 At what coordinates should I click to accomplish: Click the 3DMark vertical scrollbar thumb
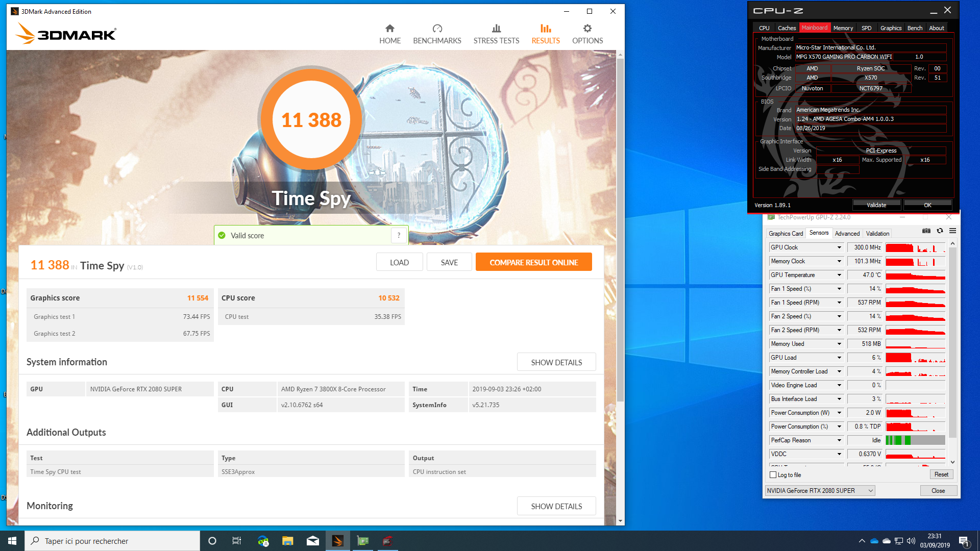[620, 230]
